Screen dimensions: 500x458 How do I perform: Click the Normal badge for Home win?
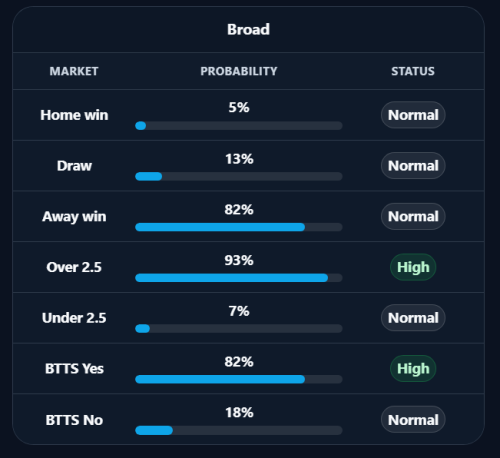click(x=413, y=115)
